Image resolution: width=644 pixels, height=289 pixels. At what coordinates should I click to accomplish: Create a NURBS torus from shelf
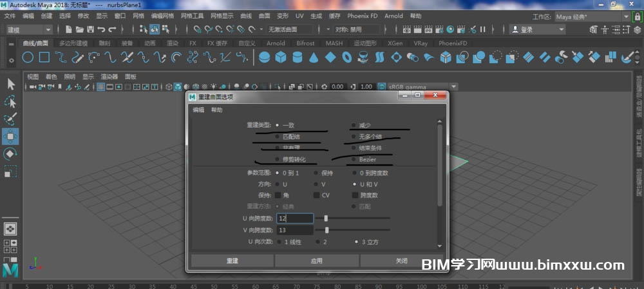coord(347,57)
